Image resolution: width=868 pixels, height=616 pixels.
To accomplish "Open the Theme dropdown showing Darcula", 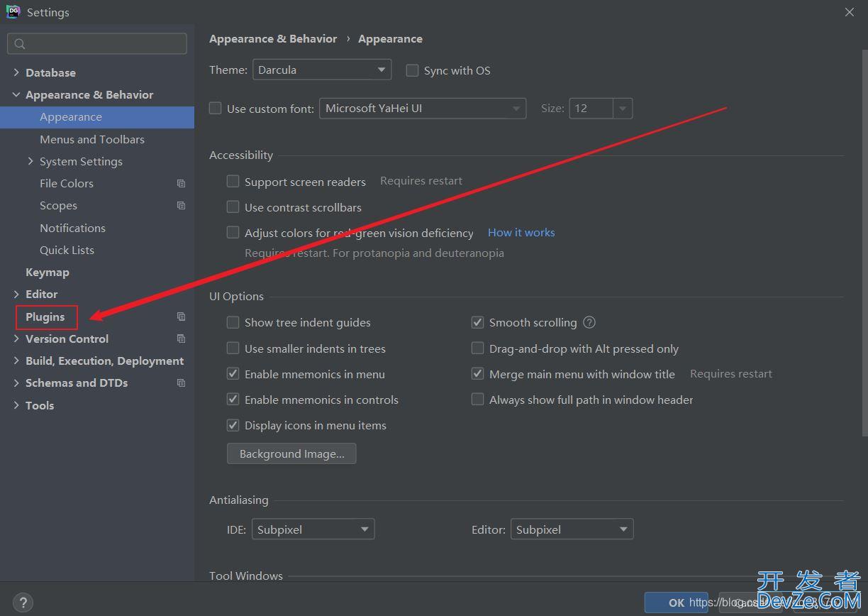I will coord(321,70).
